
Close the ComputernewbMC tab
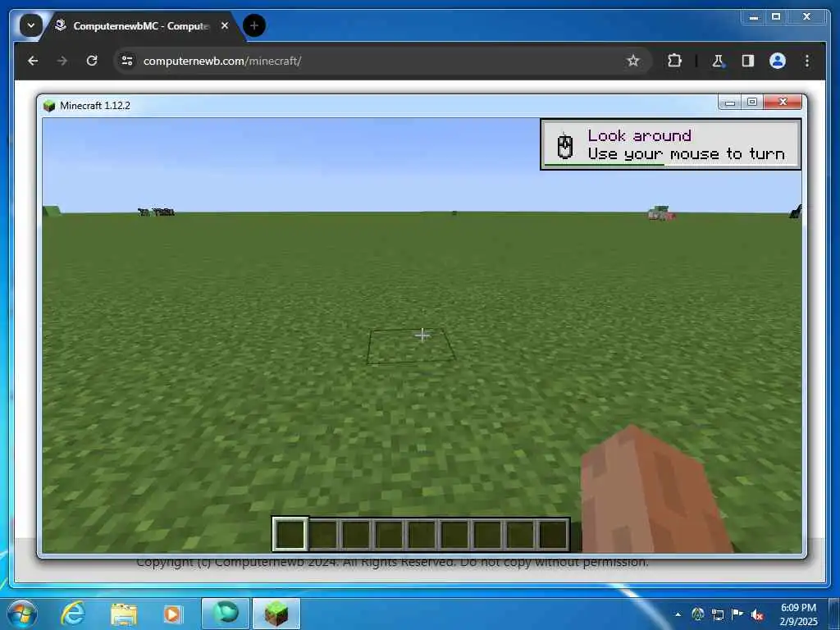(x=225, y=25)
